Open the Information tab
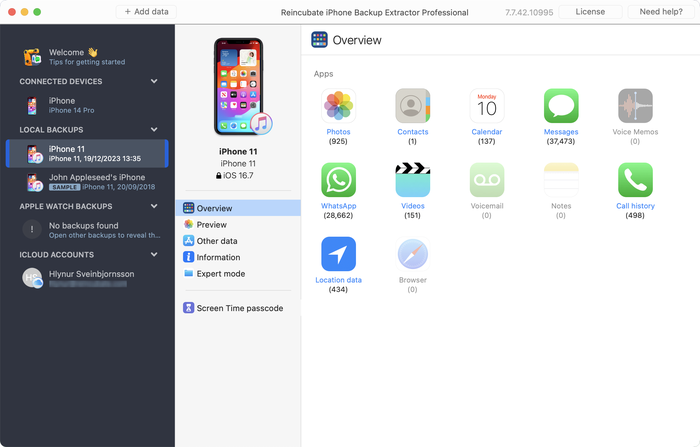Image resolution: width=700 pixels, height=447 pixels. pos(238,257)
